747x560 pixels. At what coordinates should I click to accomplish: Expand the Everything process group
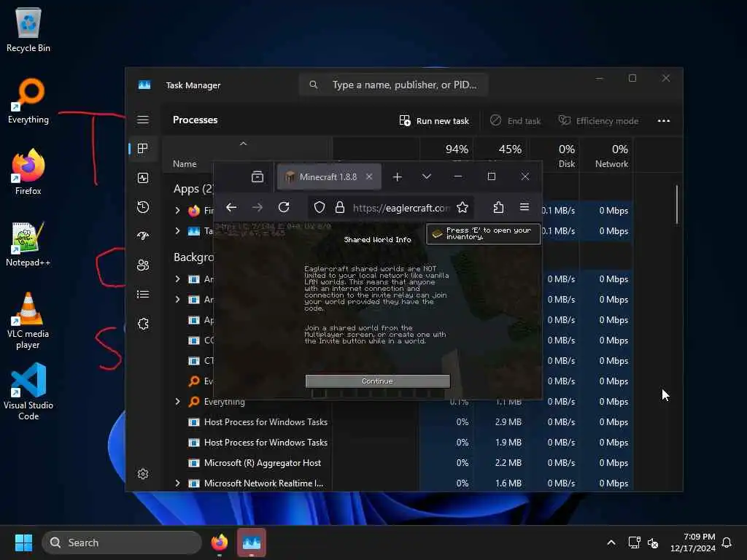[178, 402]
